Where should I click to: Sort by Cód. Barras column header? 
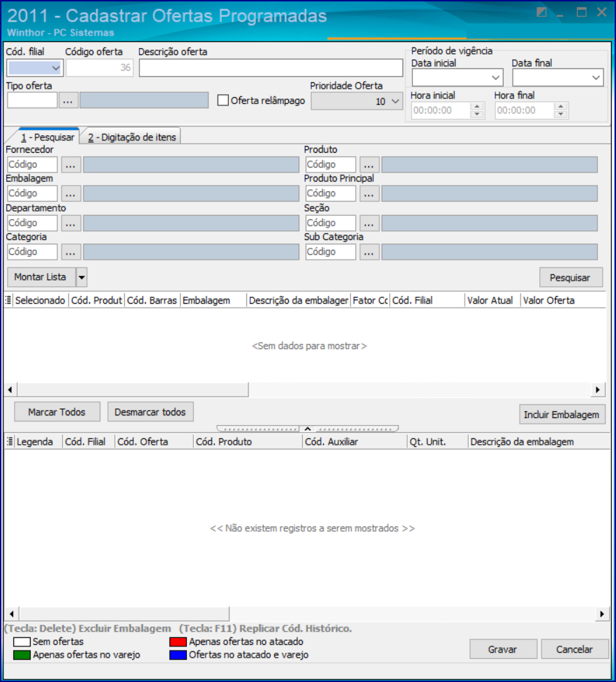(x=152, y=301)
